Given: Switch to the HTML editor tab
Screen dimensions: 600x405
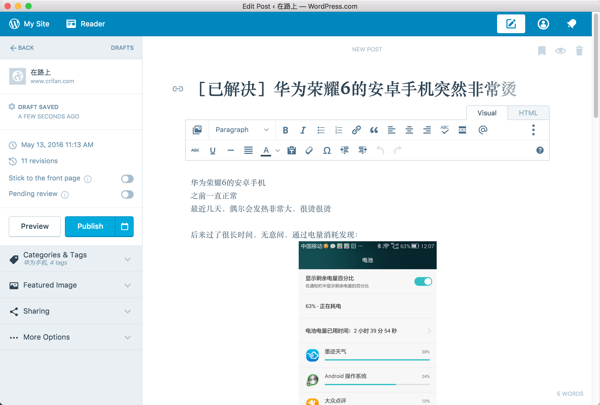Looking at the screenshot, I should [x=528, y=113].
